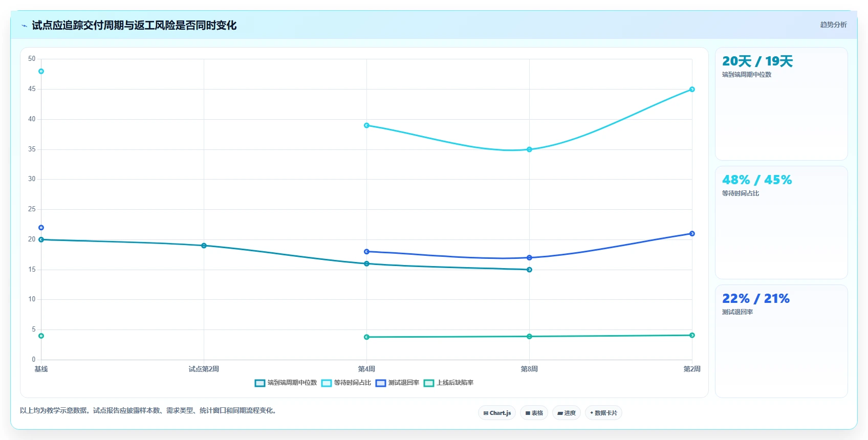Toggle 端到端周期中位数 legend swatch
The width and height of the screenshot is (868, 440).
point(260,383)
